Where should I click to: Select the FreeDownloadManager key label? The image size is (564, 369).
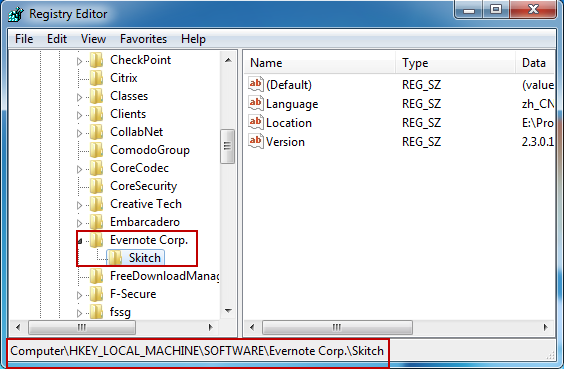(x=165, y=276)
